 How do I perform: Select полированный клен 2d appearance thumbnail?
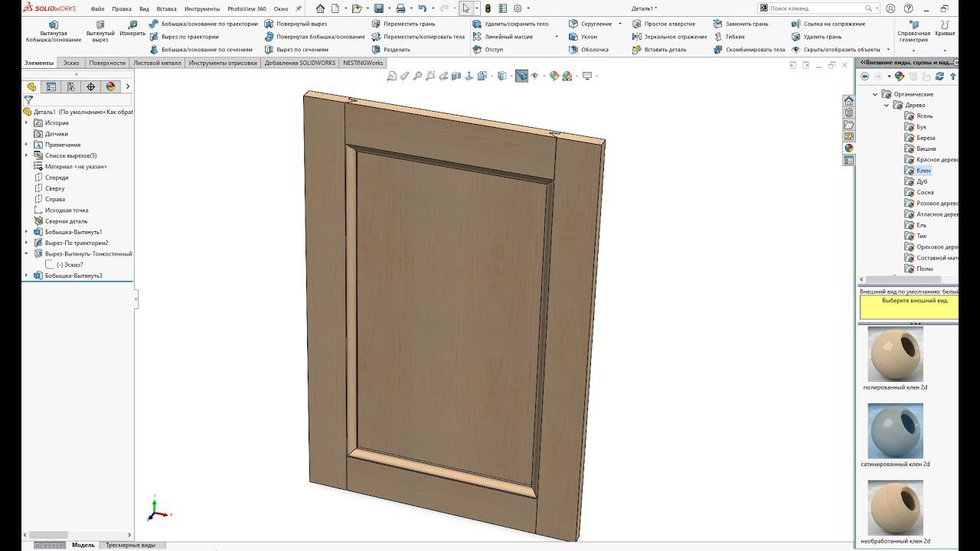(895, 354)
